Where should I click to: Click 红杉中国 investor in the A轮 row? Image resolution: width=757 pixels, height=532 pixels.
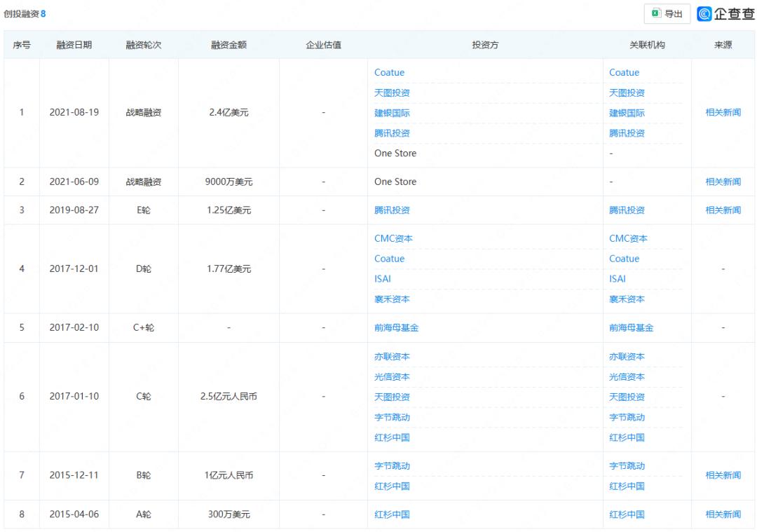(392, 515)
